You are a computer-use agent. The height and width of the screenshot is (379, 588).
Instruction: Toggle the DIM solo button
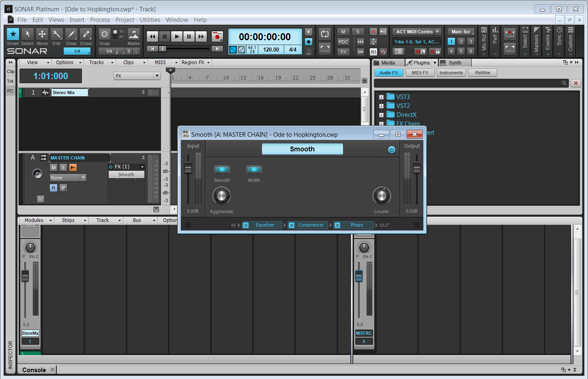361,52
